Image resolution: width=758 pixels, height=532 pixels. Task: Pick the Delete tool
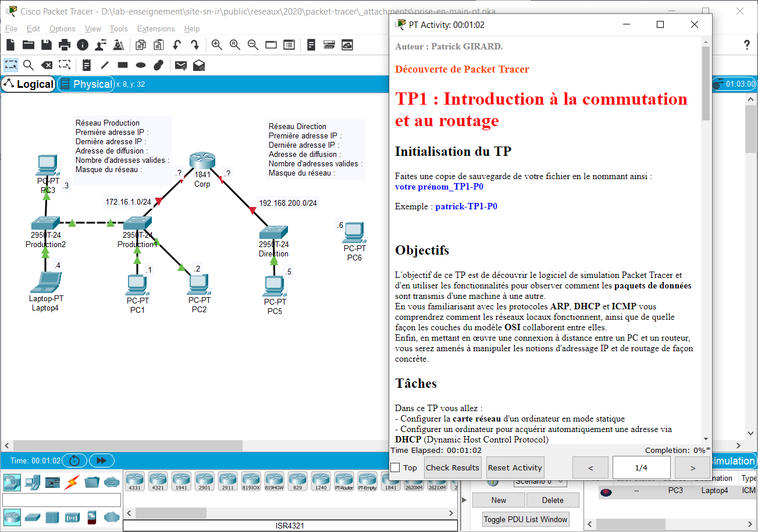point(47,65)
